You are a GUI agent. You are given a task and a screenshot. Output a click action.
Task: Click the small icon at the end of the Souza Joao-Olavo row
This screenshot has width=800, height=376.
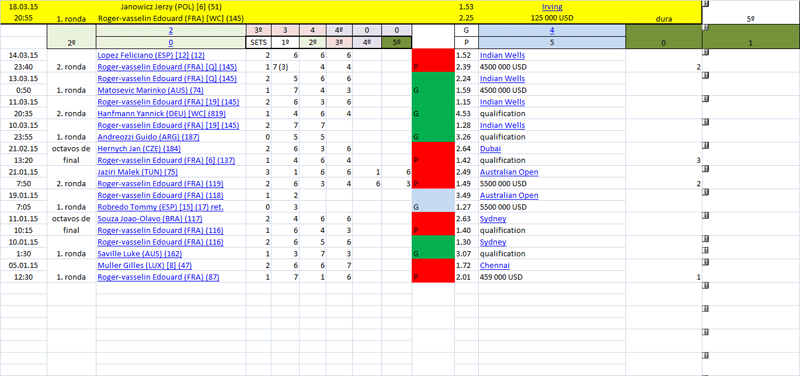(706, 216)
